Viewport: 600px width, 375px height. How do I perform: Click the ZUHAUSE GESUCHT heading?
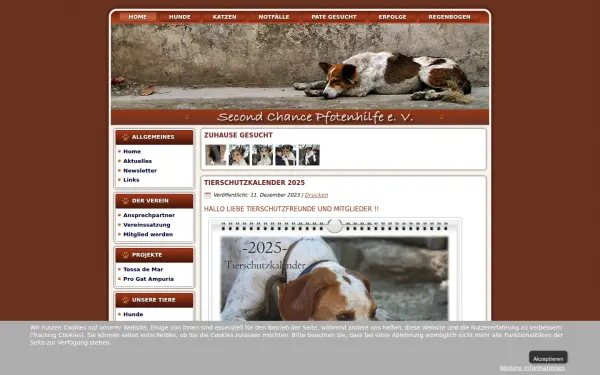pos(238,135)
